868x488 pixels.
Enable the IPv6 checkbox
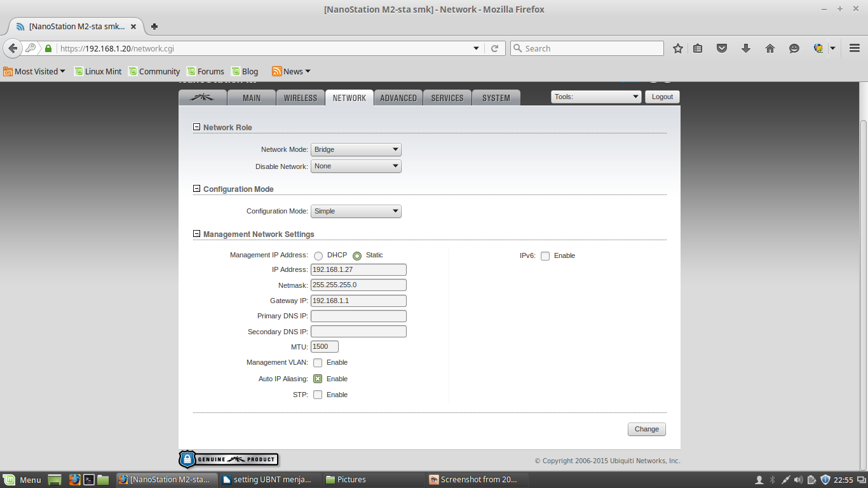(x=545, y=256)
